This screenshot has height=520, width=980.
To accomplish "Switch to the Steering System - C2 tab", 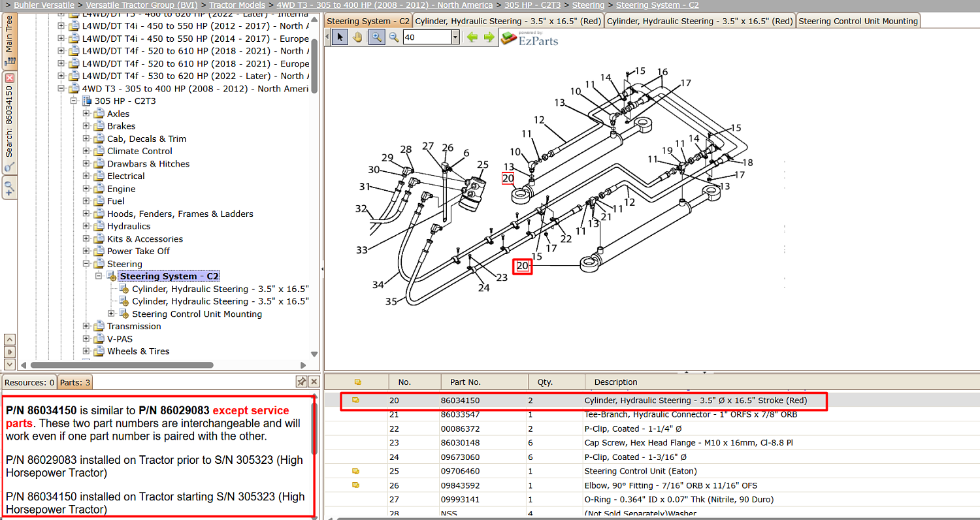I will click(368, 21).
